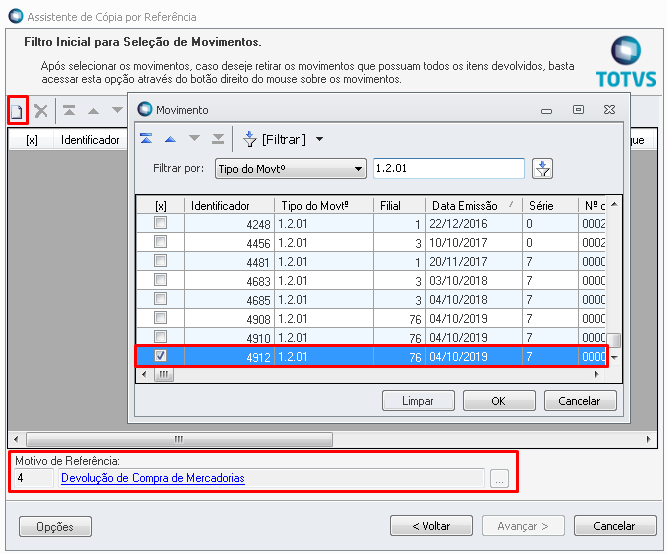Click the < Voltar button
667x554 pixels.
click(x=431, y=526)
